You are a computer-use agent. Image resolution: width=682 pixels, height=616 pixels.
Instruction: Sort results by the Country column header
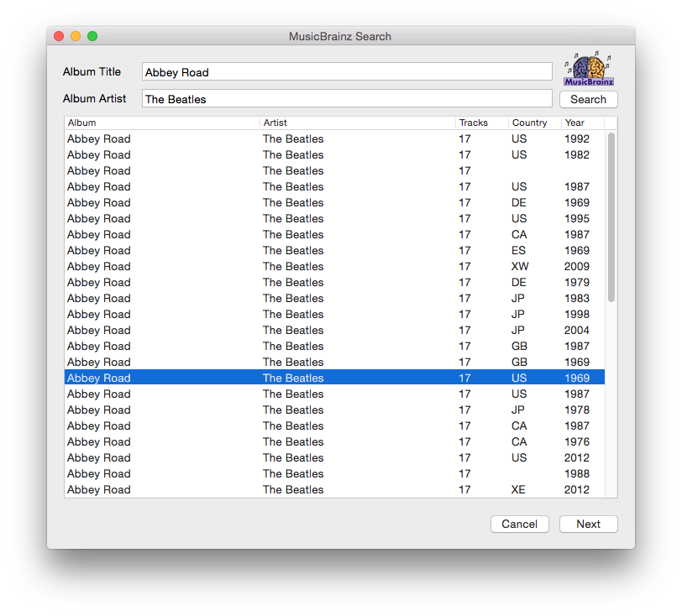pyautogui.click(x=527, y=123)
